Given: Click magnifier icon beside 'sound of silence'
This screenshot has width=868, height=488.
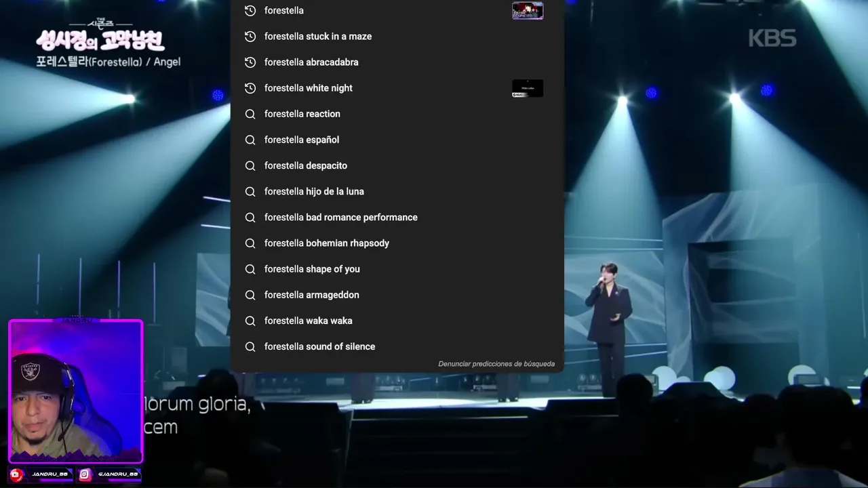Looking at the screenshot, I should (250, 346).
